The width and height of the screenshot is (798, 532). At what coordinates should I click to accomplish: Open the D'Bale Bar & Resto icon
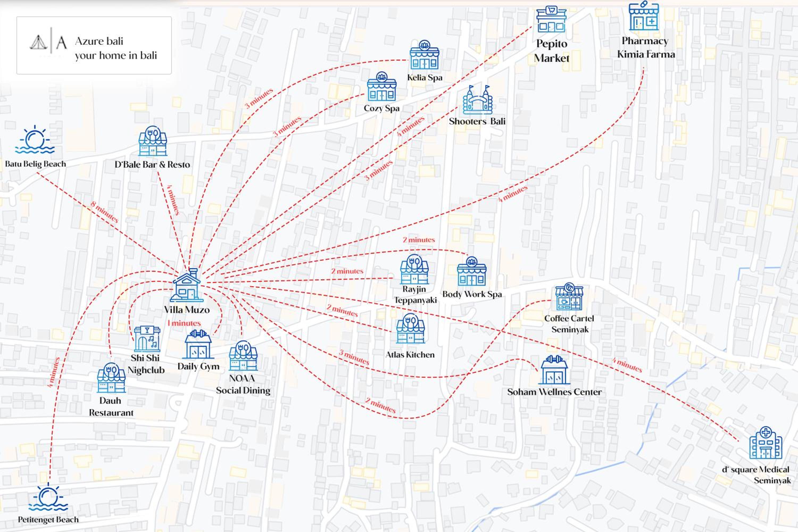tap(153, 141)
